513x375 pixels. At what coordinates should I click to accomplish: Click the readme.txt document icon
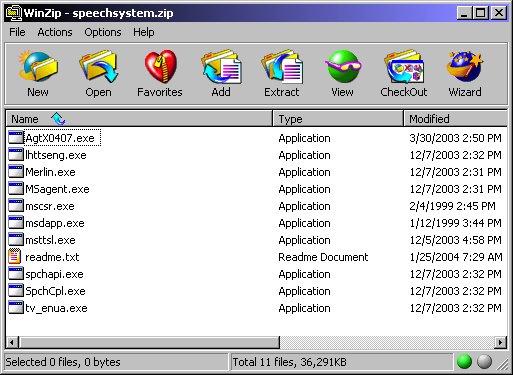click(x=15, y=257)
